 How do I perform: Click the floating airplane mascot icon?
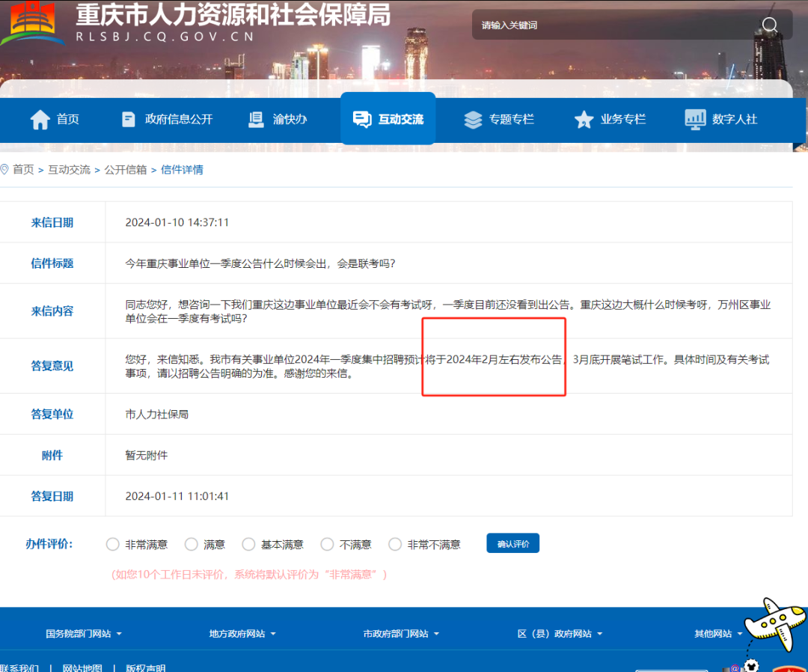point(775,623)
